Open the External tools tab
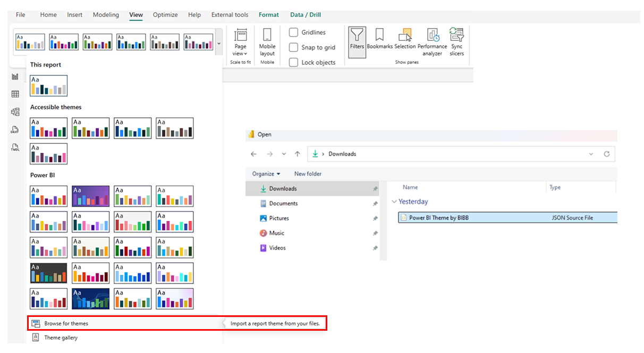Viewport: 644px width, 353px height. 230,15
